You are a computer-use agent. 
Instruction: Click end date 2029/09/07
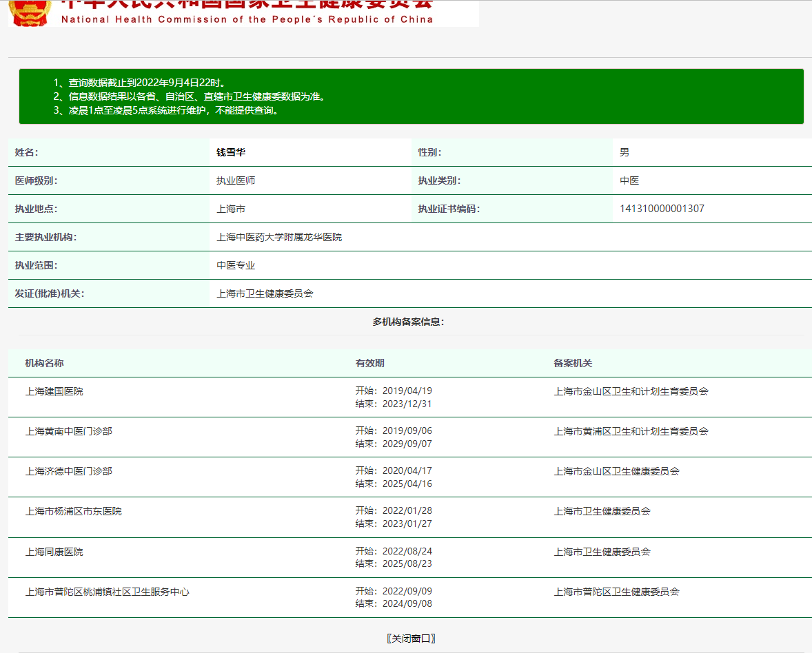point(407,444)
